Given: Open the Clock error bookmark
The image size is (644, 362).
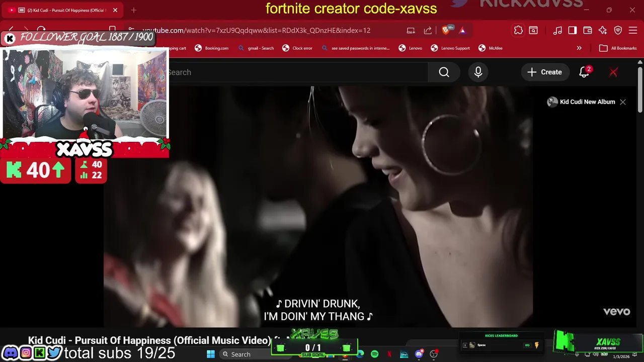Looking at the screenshot, I should 297,48.
